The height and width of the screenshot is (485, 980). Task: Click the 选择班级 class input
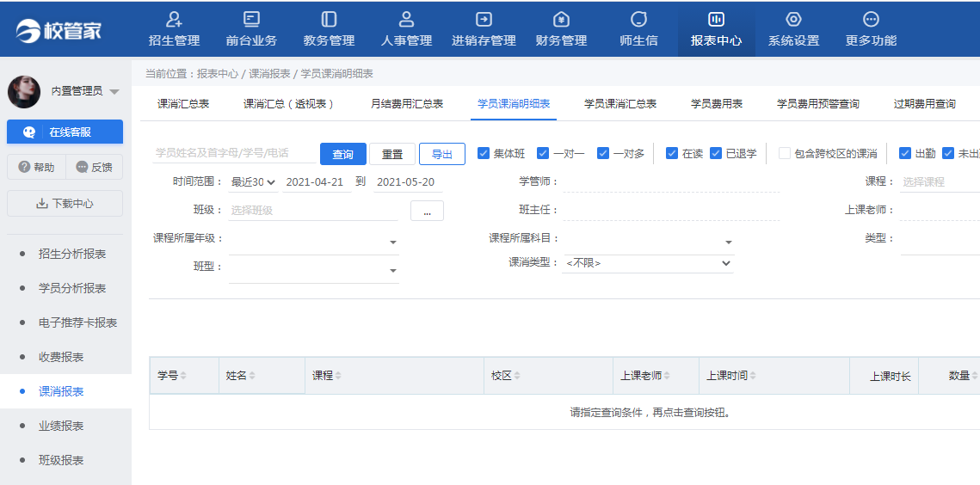(x=313, y=211)
